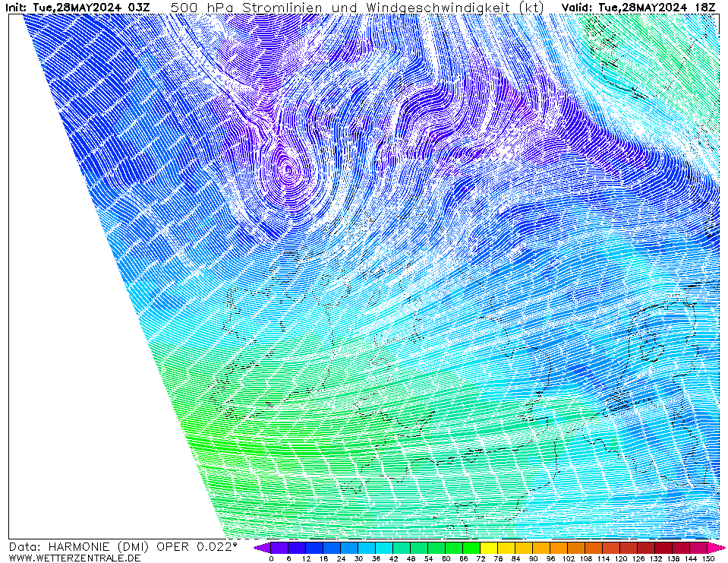The width and height of the screenshot is (728, 563).
Task: Click the legend value 24
Action: coord(341,558)
